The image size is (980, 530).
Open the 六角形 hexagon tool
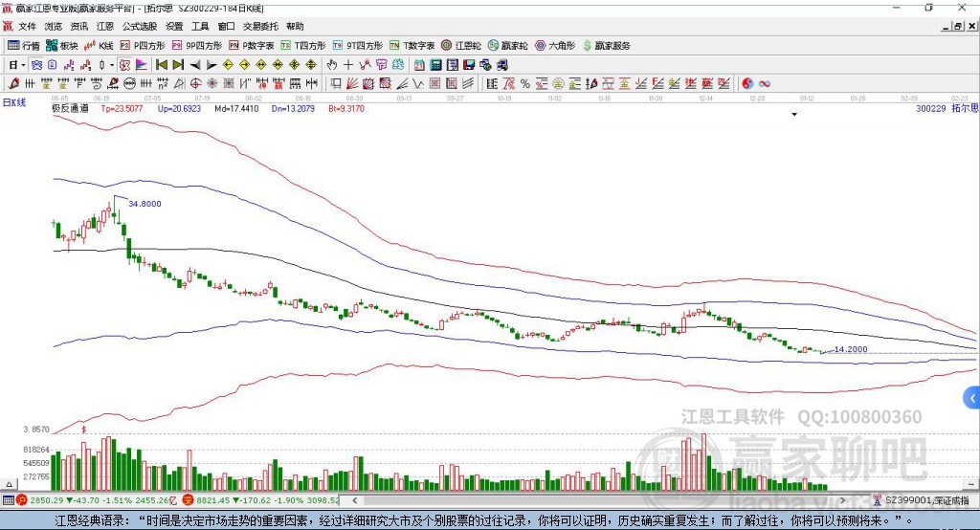(555, 46)
